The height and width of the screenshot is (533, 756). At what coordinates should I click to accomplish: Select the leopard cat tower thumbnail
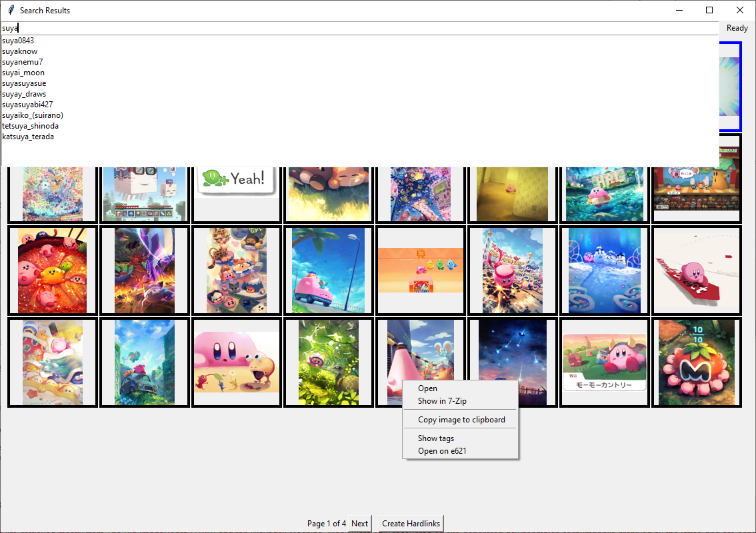(x=236, y=270)
